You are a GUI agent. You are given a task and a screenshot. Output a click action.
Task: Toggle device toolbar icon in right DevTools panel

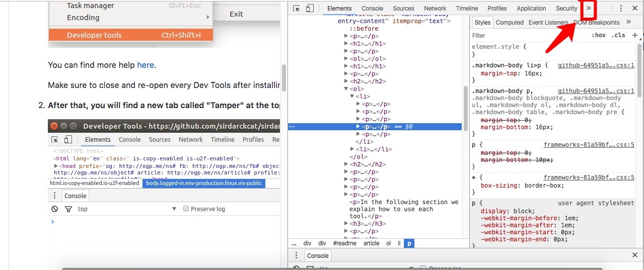pyautogui.click(x=310, y=9)
